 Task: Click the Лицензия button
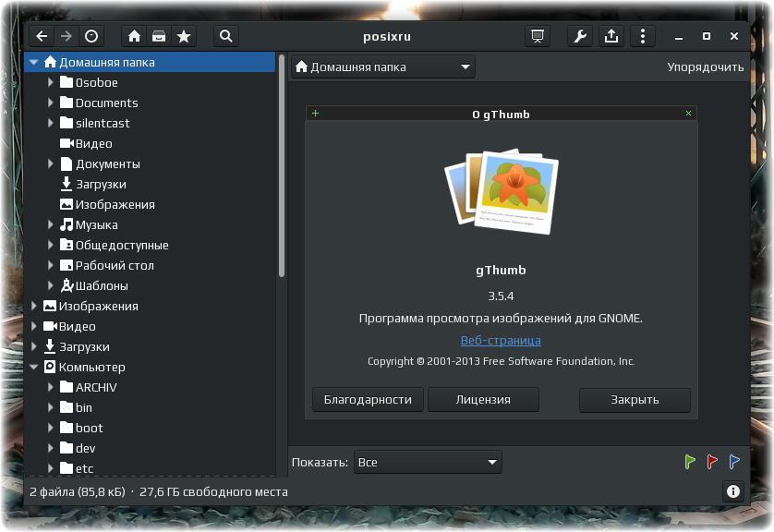[x=483, y=400]
